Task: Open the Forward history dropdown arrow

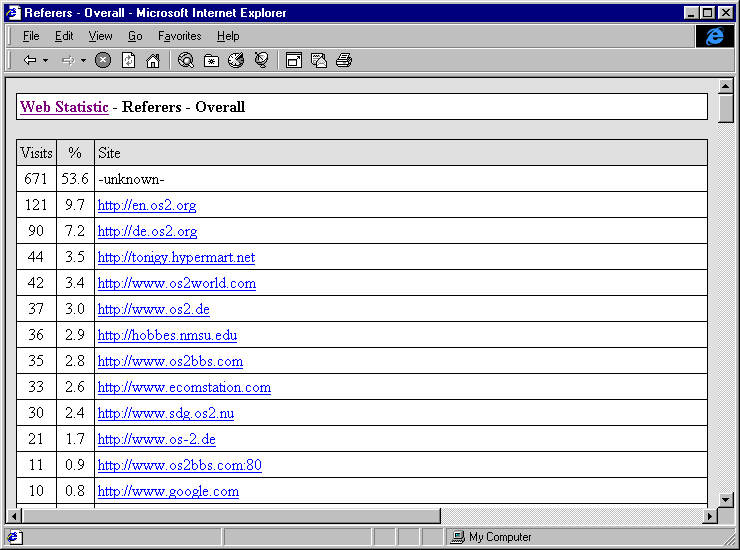Action: click(x=83, y=60)
